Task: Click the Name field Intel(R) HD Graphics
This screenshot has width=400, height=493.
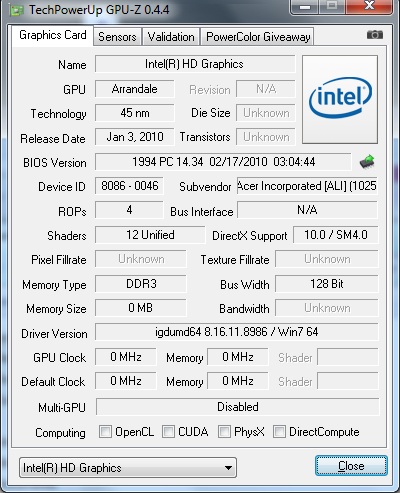Action: 195,64
